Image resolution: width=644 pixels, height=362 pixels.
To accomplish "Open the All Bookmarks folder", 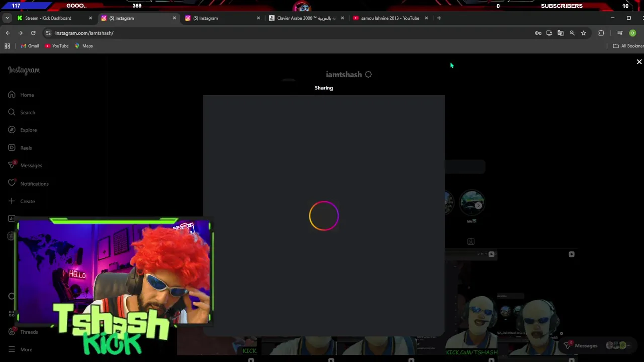I will pyautogui.click(x=628, y=46).
